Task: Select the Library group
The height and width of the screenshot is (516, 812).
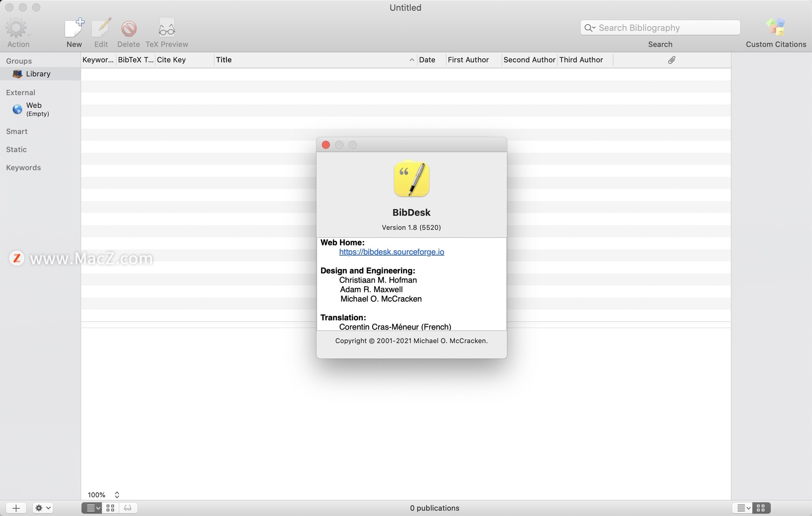Action: coord(40,74)
